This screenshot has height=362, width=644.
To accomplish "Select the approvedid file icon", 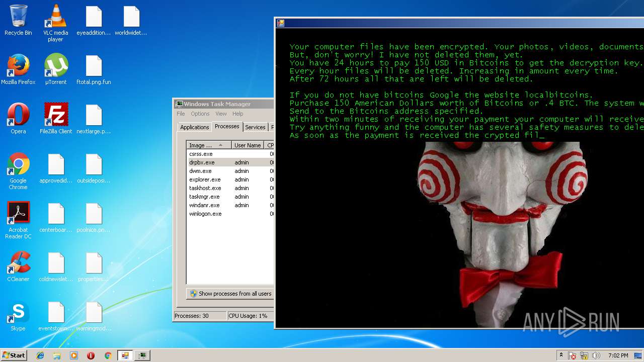I will click(56, 168).
